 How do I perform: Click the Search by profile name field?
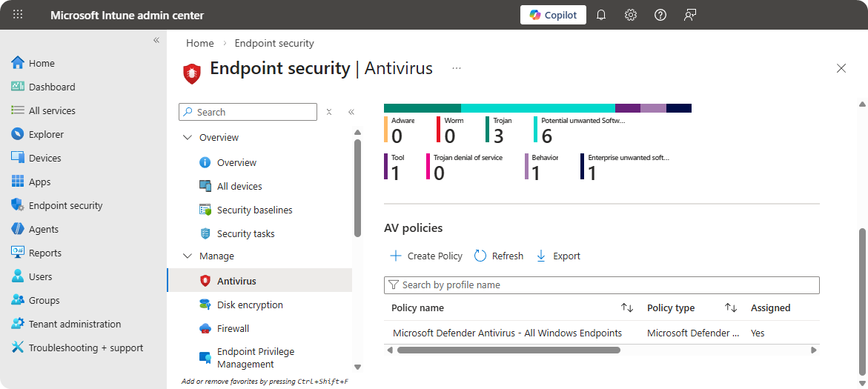click(x=601, y=285)
